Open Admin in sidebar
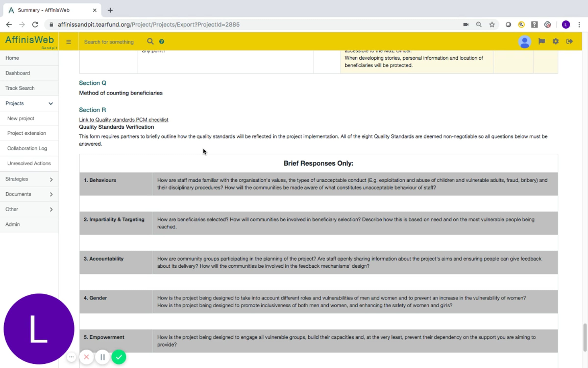Image resolution: width=588 pixels, height=368 pixels. coord(29,224)
